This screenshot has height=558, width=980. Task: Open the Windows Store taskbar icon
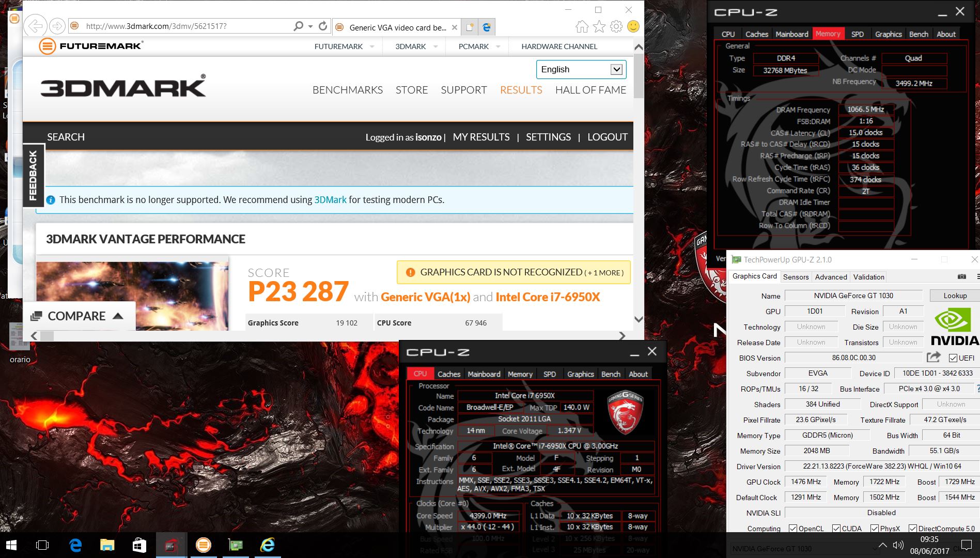(139, 545)
